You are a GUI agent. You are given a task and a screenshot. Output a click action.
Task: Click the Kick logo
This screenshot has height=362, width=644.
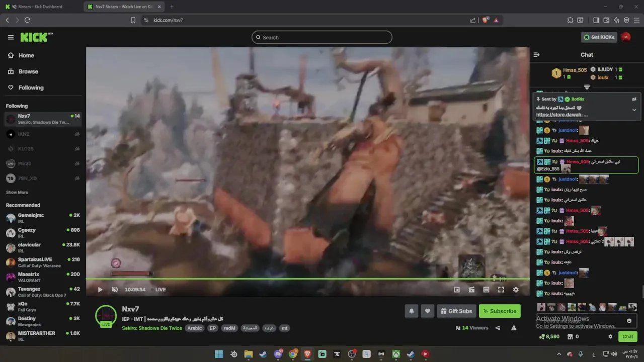pyautogui.click(x=36, y=37)
